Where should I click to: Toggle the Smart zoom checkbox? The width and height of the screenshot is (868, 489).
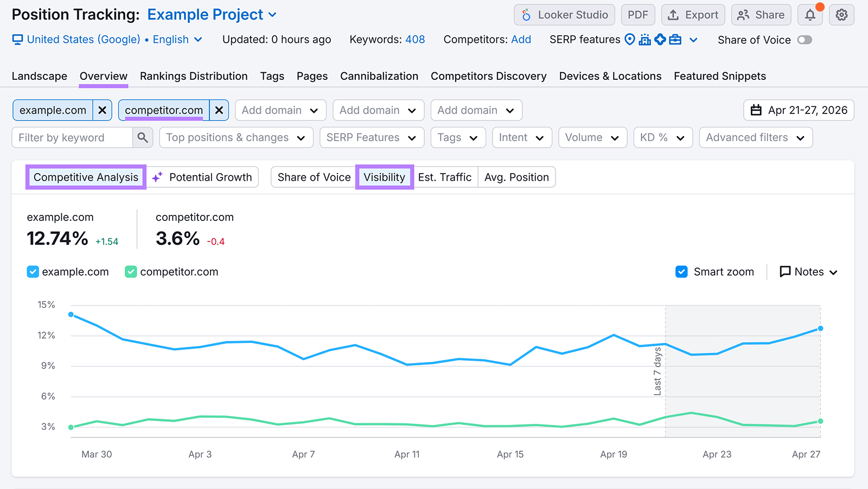(681, 272)
